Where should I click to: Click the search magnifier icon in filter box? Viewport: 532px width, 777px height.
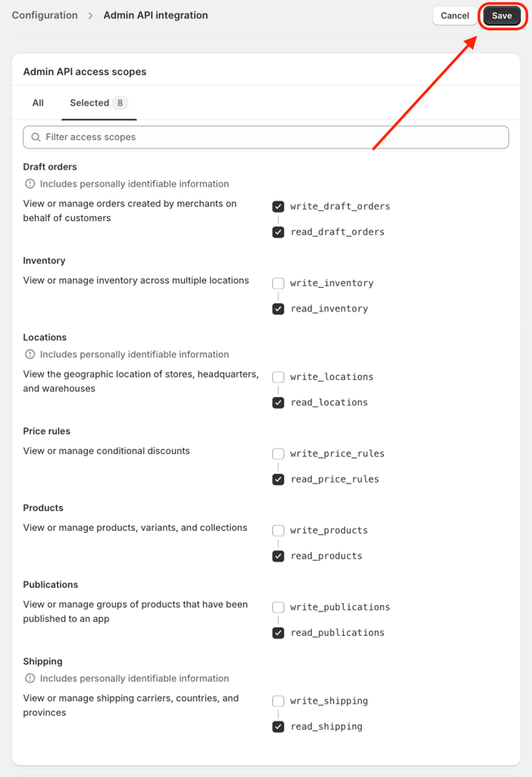click(36, 137)
